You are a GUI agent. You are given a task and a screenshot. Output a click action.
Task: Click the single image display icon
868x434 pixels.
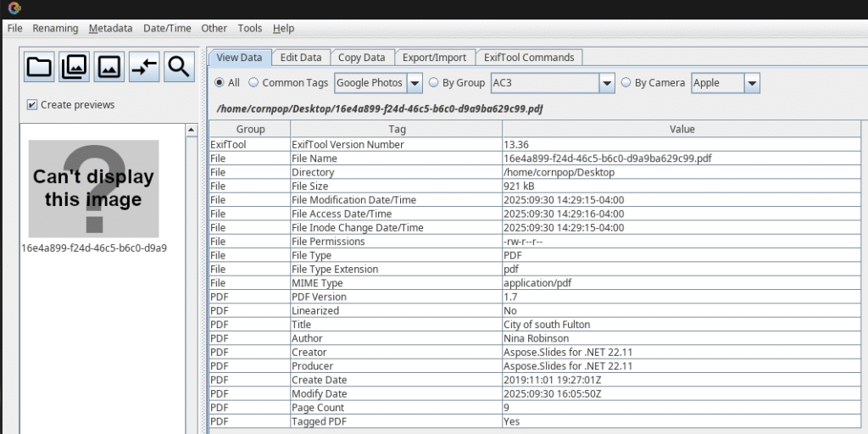click(x=108, y=67)
